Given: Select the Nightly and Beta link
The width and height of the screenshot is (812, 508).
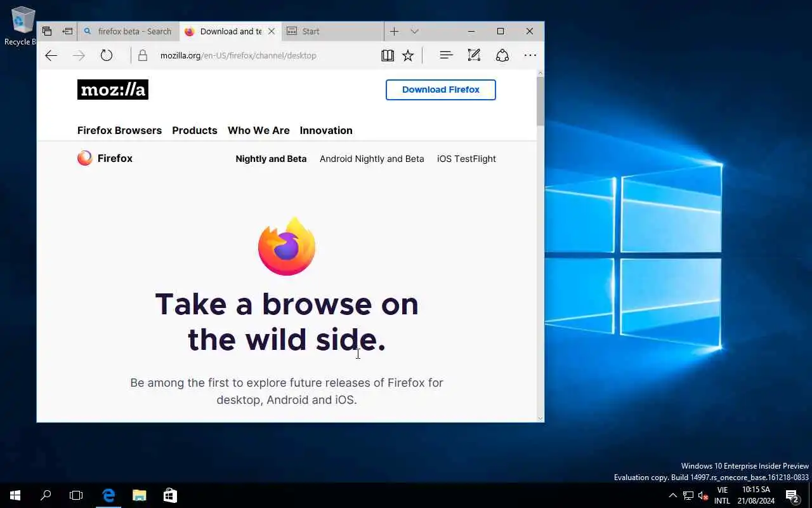Looking at the screenshot, I should 271,159.
